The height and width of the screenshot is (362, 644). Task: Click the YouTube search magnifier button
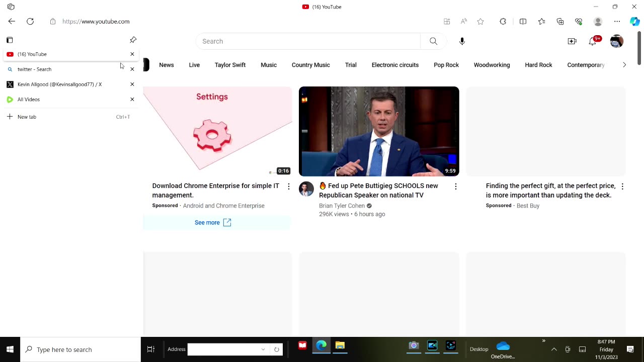click(433, 41)
